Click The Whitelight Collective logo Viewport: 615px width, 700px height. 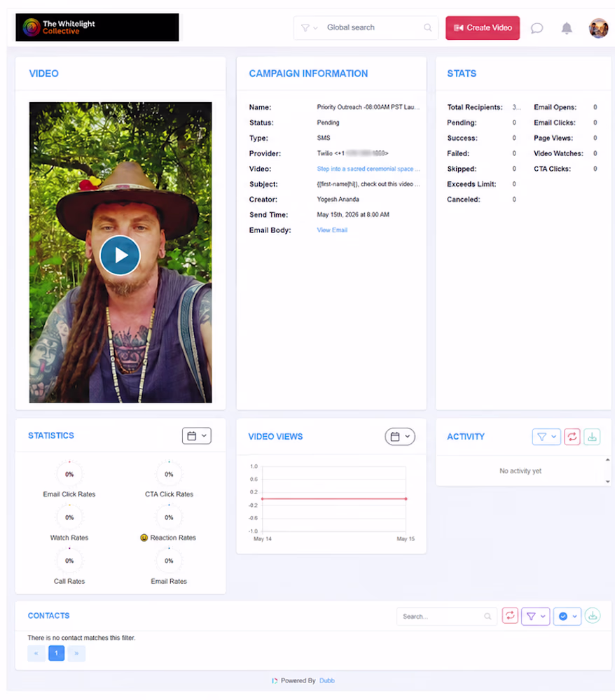point(97,27)
